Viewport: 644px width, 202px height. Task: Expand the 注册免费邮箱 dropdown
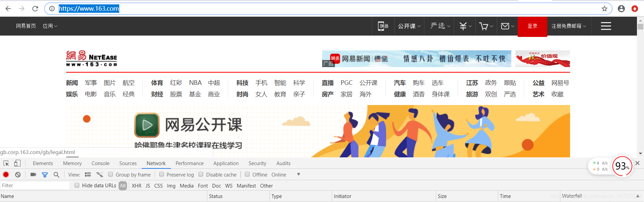point(569,26)
